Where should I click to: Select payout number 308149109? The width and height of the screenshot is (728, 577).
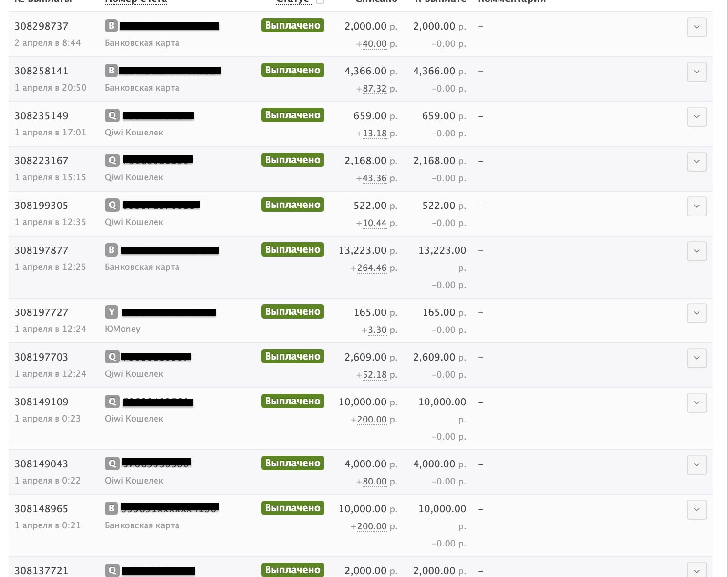tap(42, 402)
